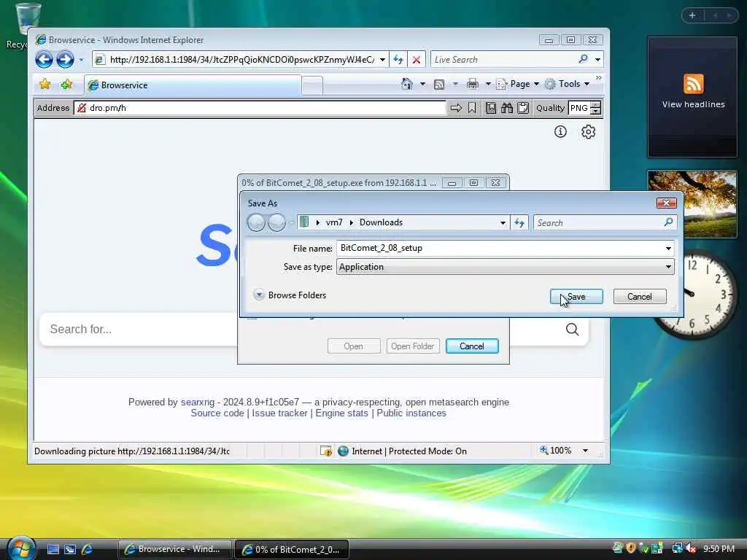The width and height of the screenshot is (747, 560).
Task: Click the vm7 breadcrumb in Save As
Action: (334, 222)
